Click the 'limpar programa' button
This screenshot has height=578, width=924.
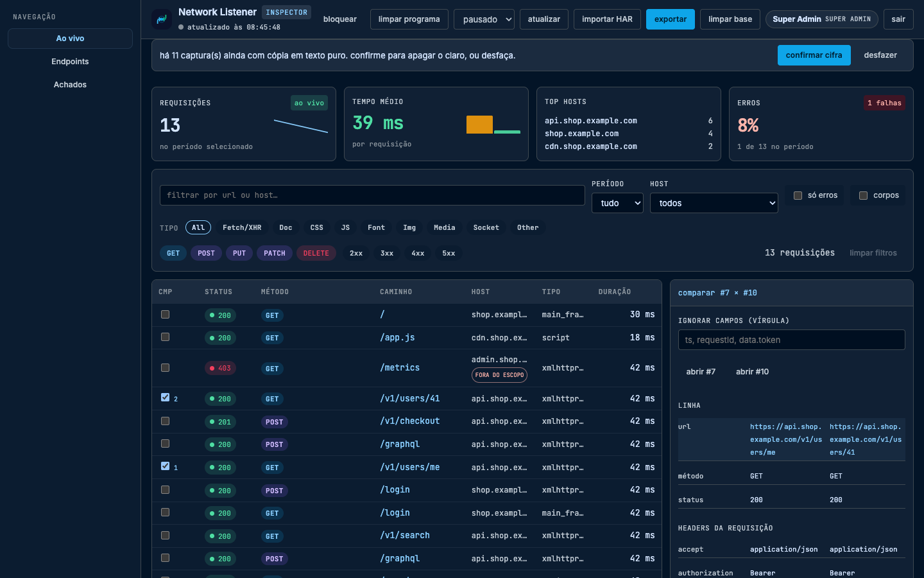click(409, 19)
